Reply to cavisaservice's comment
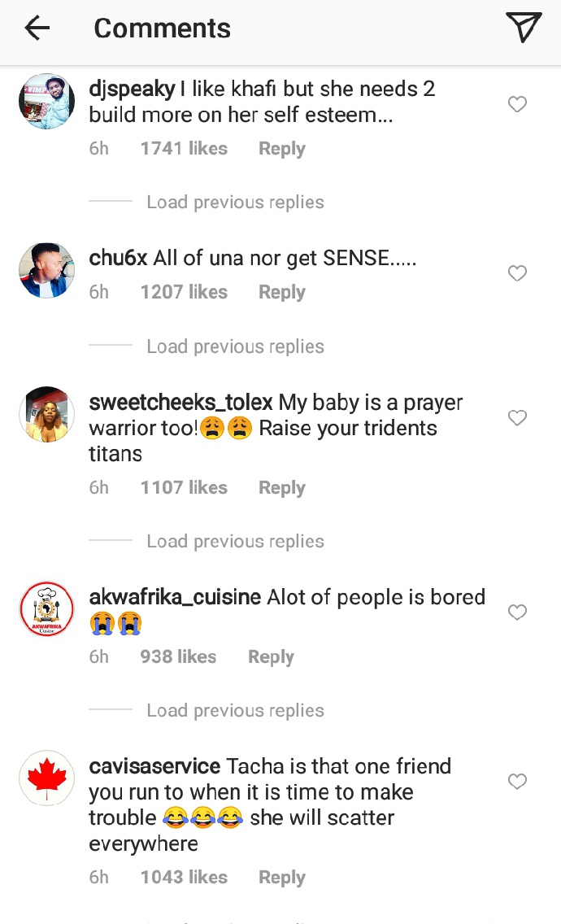This screenshot has width=561, height=924. click(281, 878)
